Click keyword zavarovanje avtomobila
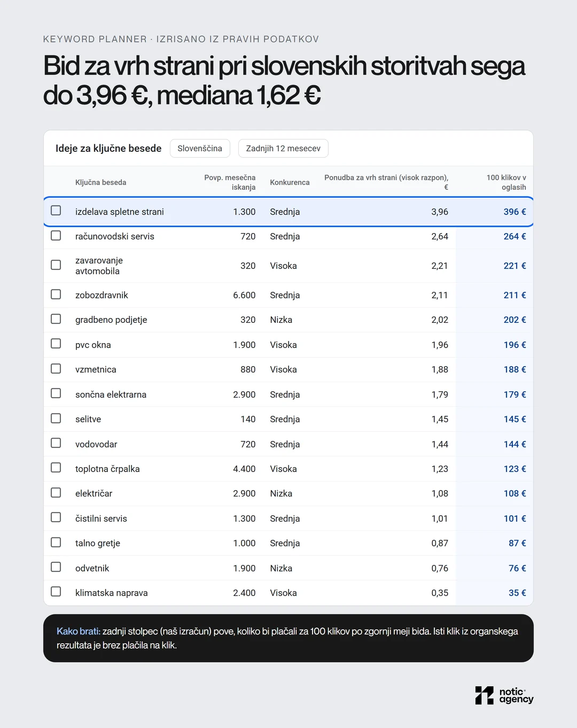 tap(99, 266)
